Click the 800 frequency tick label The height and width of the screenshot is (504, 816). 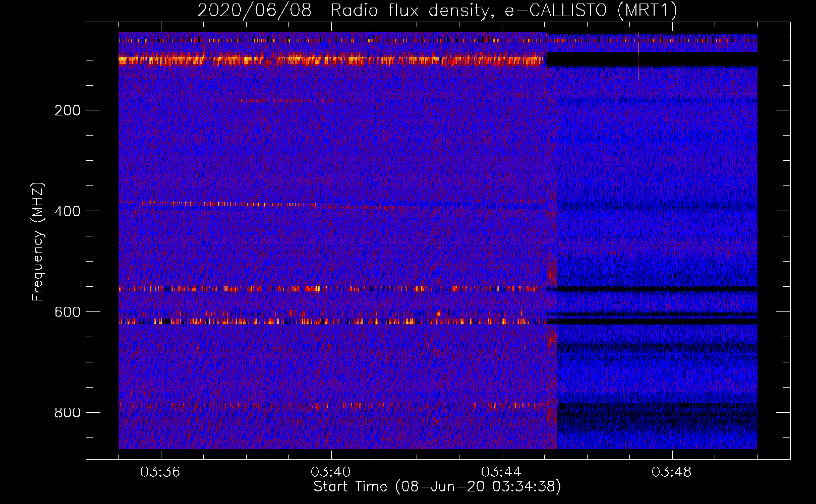click(x=68, y=413)
